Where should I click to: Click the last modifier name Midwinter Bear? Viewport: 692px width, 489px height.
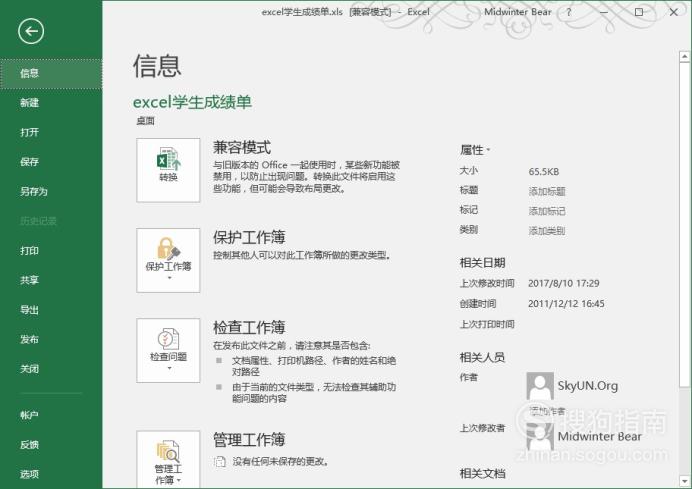pos(599,436)
